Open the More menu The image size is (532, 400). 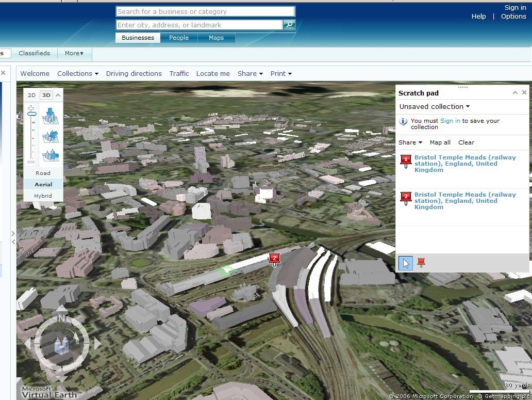[x=74, y=53]
